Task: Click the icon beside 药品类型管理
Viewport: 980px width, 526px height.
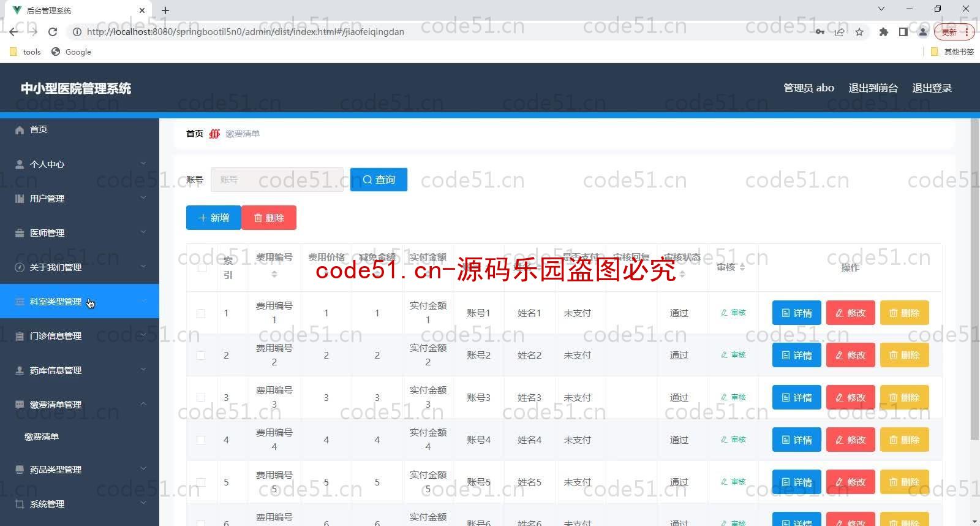Action: tap(20, 470)
